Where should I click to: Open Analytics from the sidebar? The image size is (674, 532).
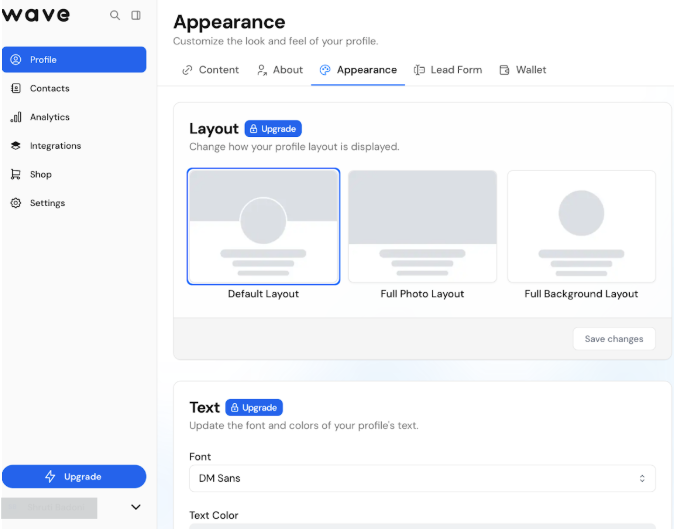click(x=49, y=117)
